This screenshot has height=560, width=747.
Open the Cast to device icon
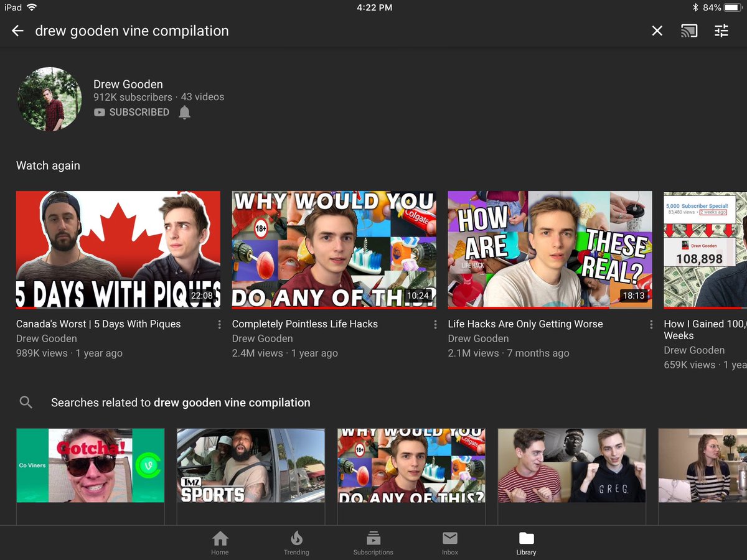tap(689, 30)
